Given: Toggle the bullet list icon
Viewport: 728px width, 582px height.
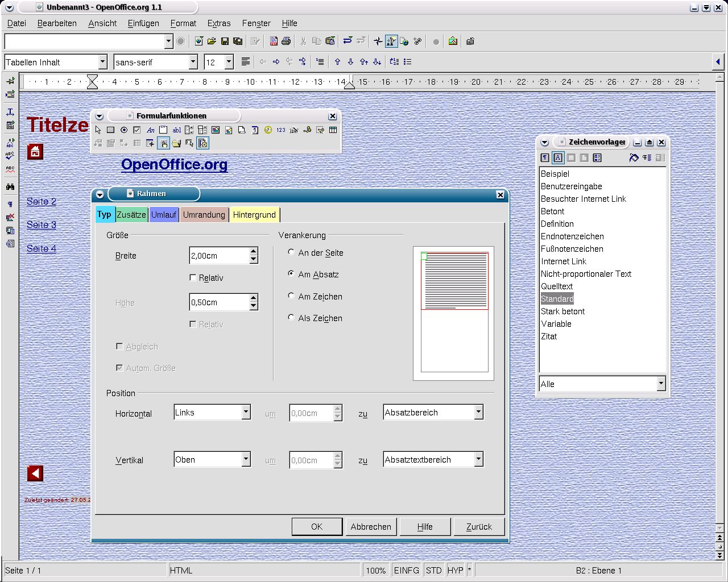Looking at the screenshot, I should tap(407, 62).
